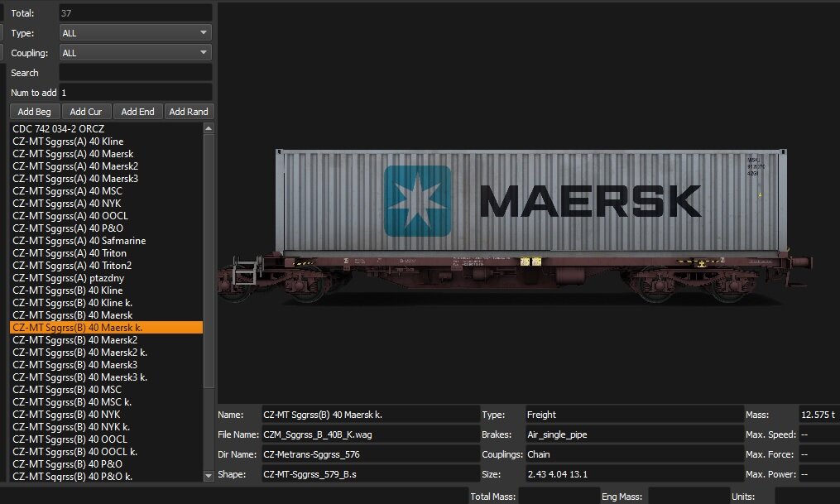The image size is (840, 504).
Task: Open the Coupling dropdown
Action: (136, 53)
